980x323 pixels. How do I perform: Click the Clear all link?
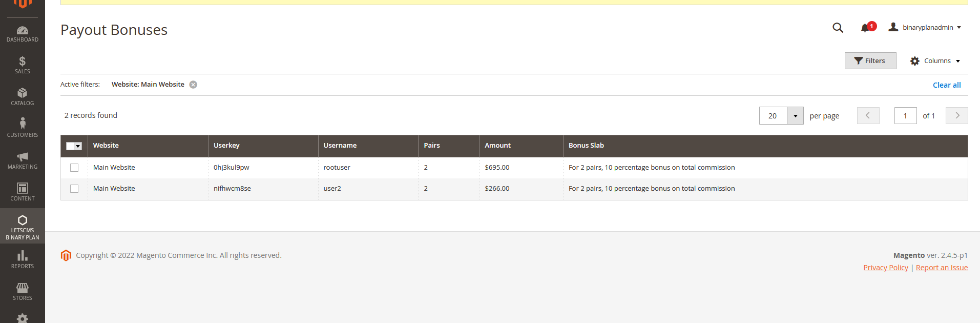click(x=946, y=85)
